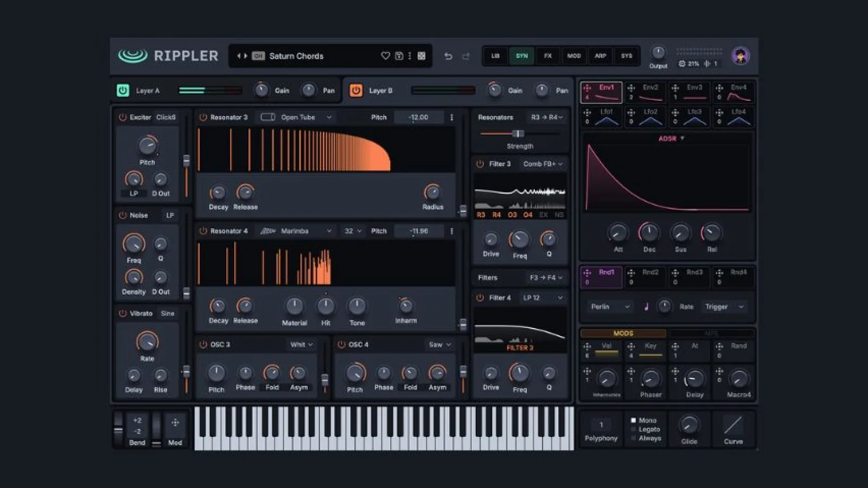Redo the change with the forward arrow
Viewport: 868px width, 488px height.
point(466,56)
